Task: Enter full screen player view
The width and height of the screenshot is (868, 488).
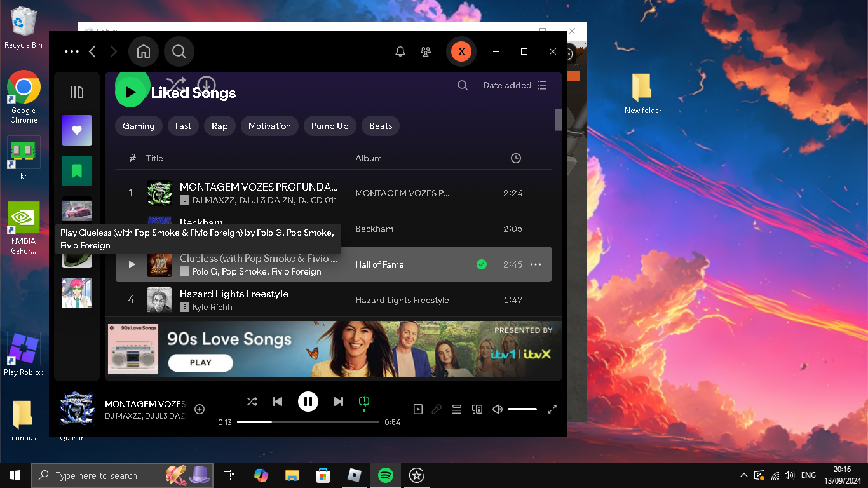Action: (x=552, y=409)
